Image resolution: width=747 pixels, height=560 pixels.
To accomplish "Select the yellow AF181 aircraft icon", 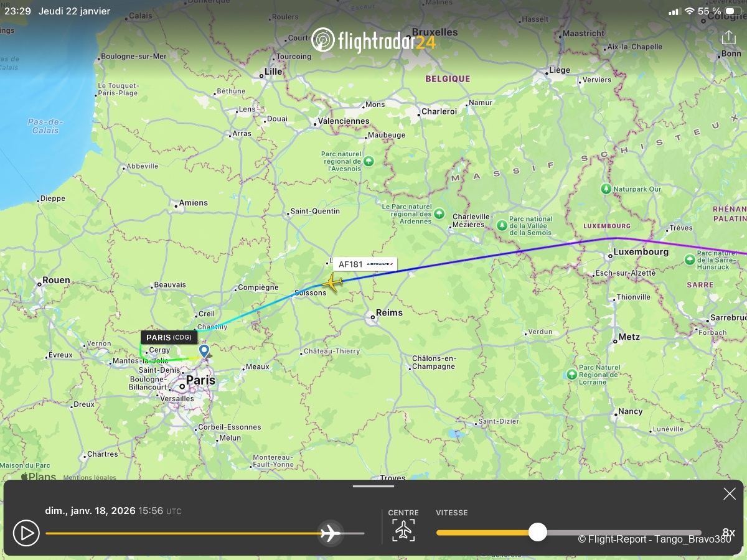I will [x=332, y=282].
